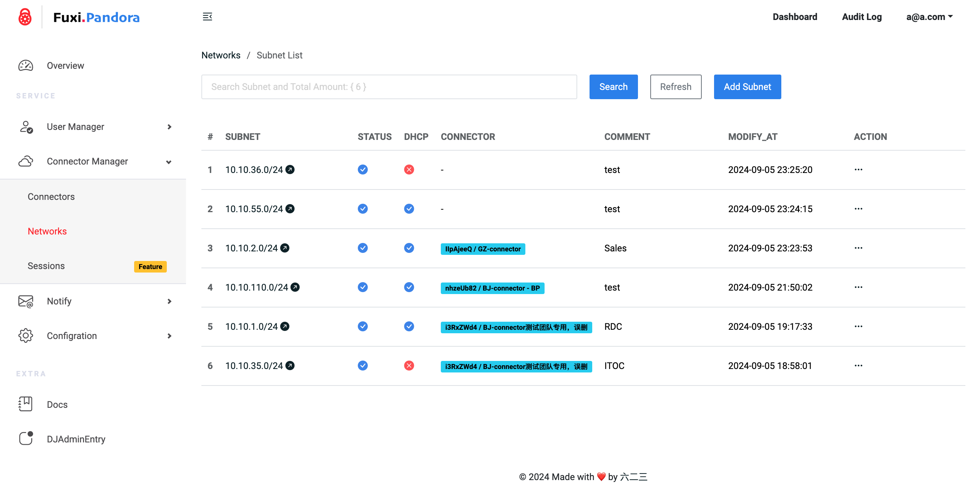Click the nhzeUb82 / BJ-connector - BP tag
This screenshot has width=980, height=492.
click(x=492, y=288)
